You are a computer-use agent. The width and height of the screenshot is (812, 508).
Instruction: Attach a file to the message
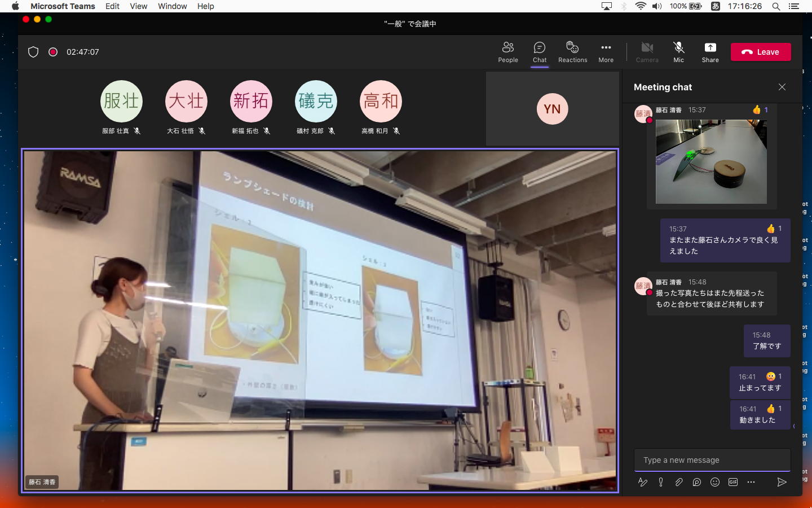678,482
